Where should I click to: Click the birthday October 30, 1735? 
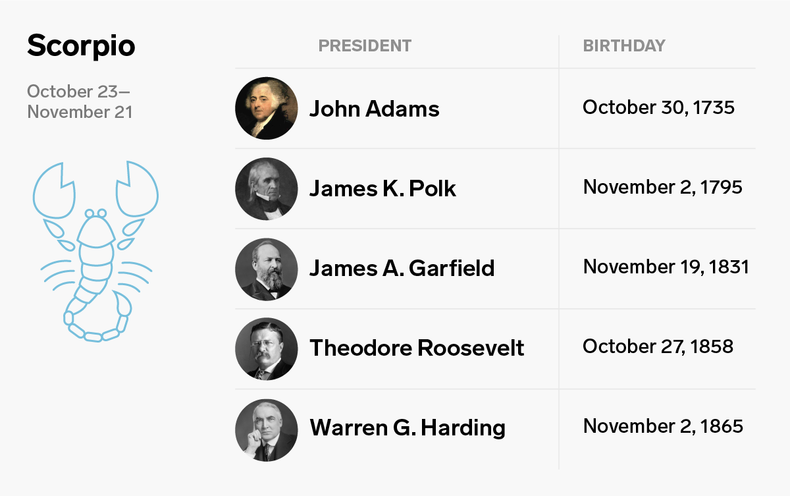(x=658, y=107)
